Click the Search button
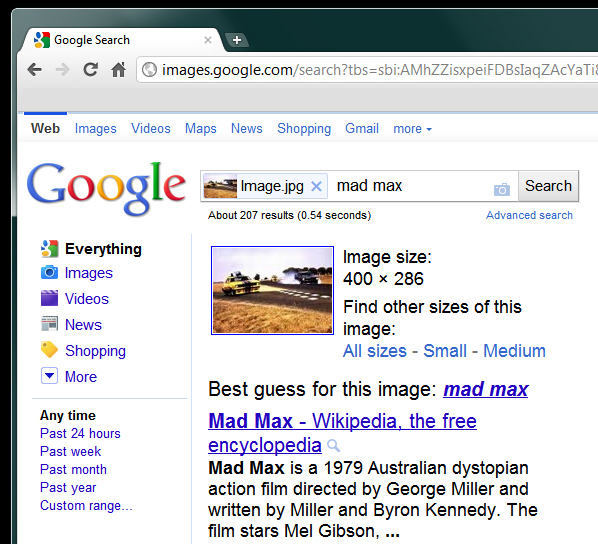The height and width of the screenshot is (544, 598). click(x=548, y=186)
